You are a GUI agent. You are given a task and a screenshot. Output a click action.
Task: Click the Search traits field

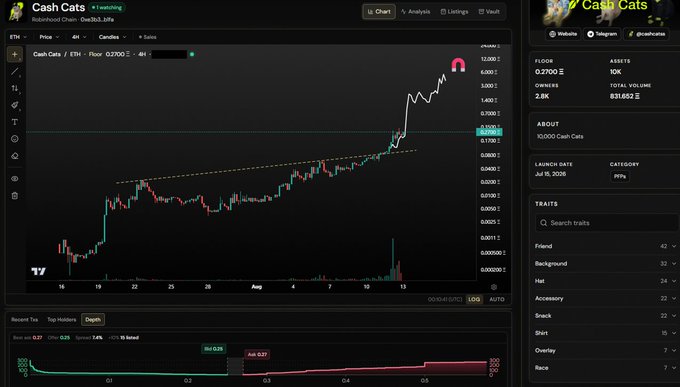(x=607, y=223)
